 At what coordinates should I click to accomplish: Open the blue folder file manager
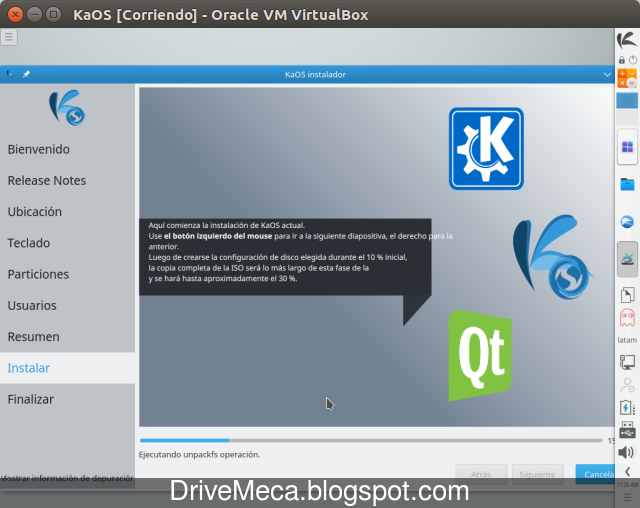[627, 184]
